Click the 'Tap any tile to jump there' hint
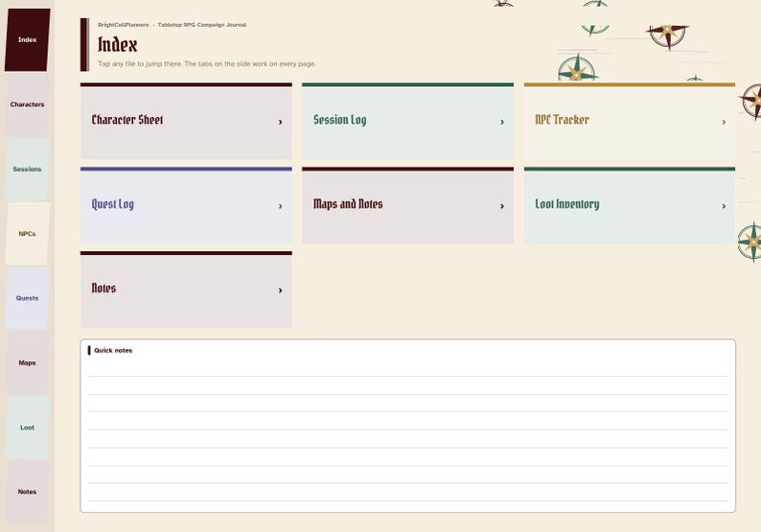The width and height of the screenshot is (761, 532). coord(207,63)
